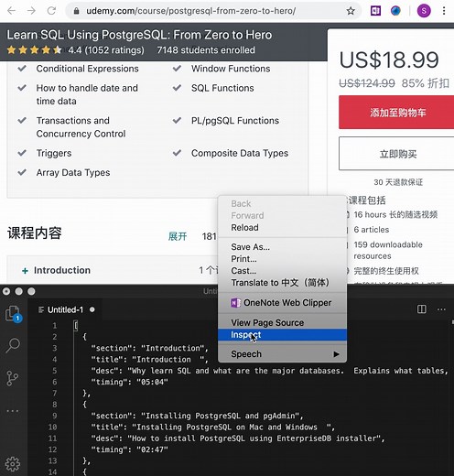This screenshot has height=476, width=454.
Task: Click the Conditional Expressions item
Action: 87,69
